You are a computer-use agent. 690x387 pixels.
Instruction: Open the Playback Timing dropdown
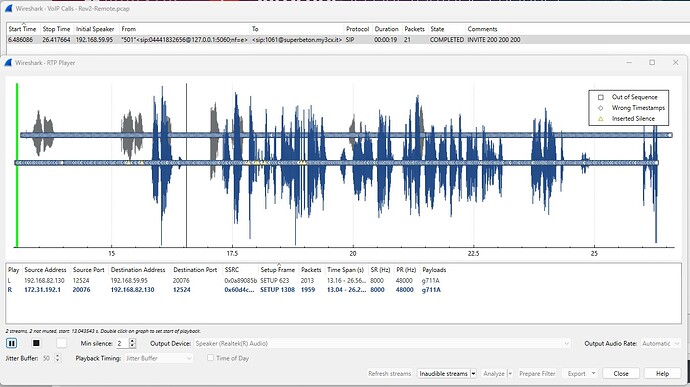158,358
